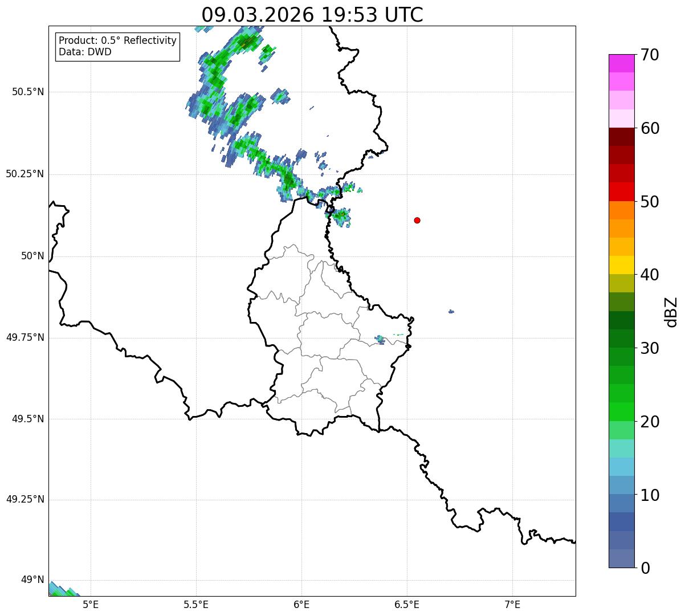Click the bright green swatch just above 20 dBZ
The height and width of the screenshot is (616, 685).
tap(621, 411)
